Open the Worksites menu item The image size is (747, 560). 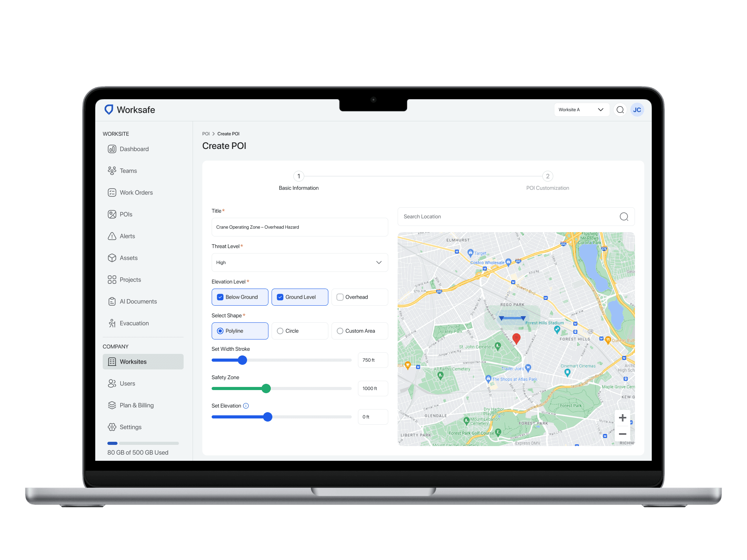click(x=143, y=362)
